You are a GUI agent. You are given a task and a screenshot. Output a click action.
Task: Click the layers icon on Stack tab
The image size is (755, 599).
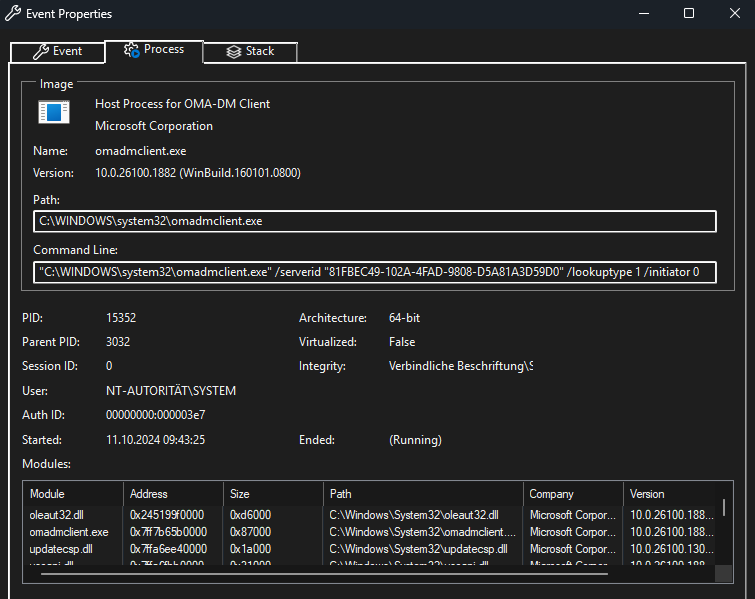pos(234,52)
